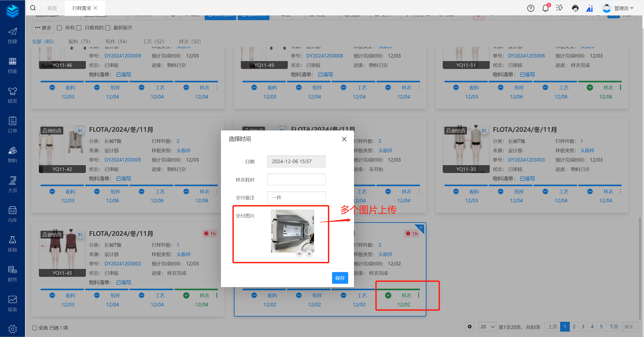Click the 样衣耗时 input field
644x337 pixels.
pos(296,180)
